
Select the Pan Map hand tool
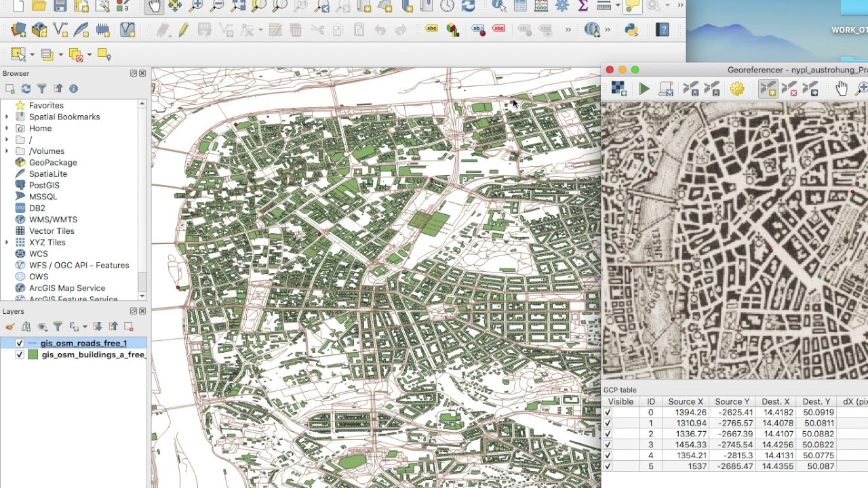point(154,6)
